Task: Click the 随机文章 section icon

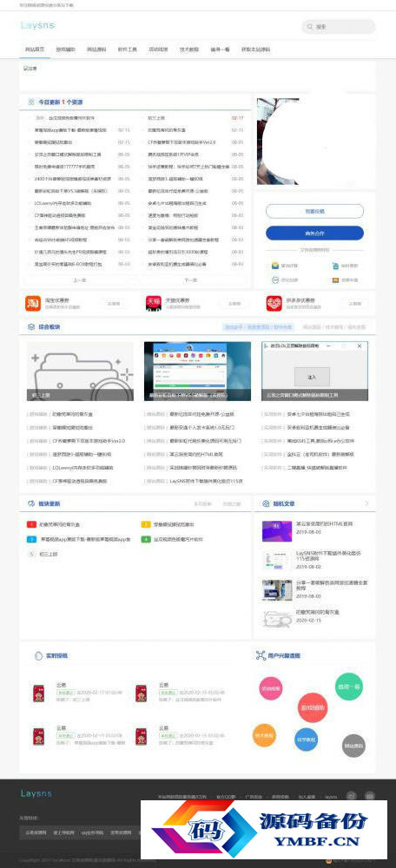Action: coord(265,503)
